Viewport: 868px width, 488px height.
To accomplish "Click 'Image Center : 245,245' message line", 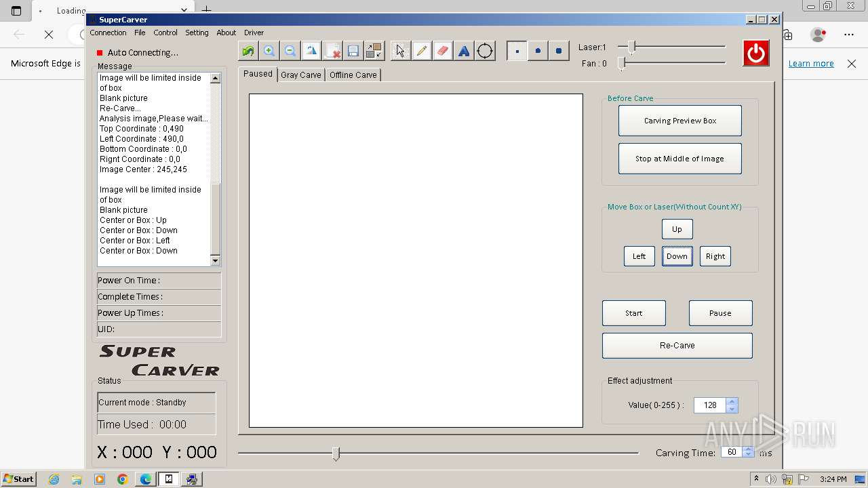I will [143, 169].
